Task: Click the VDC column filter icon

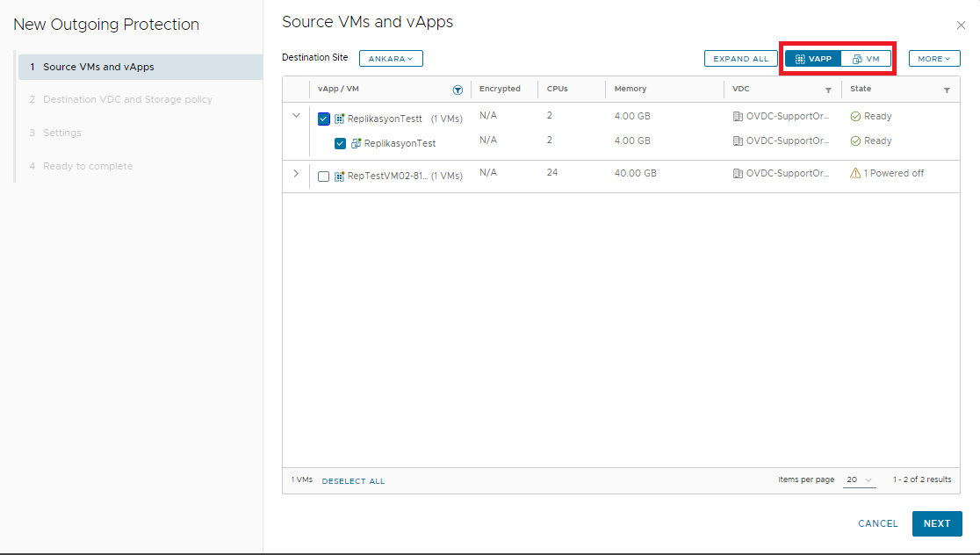Action: tap(828, 90)
